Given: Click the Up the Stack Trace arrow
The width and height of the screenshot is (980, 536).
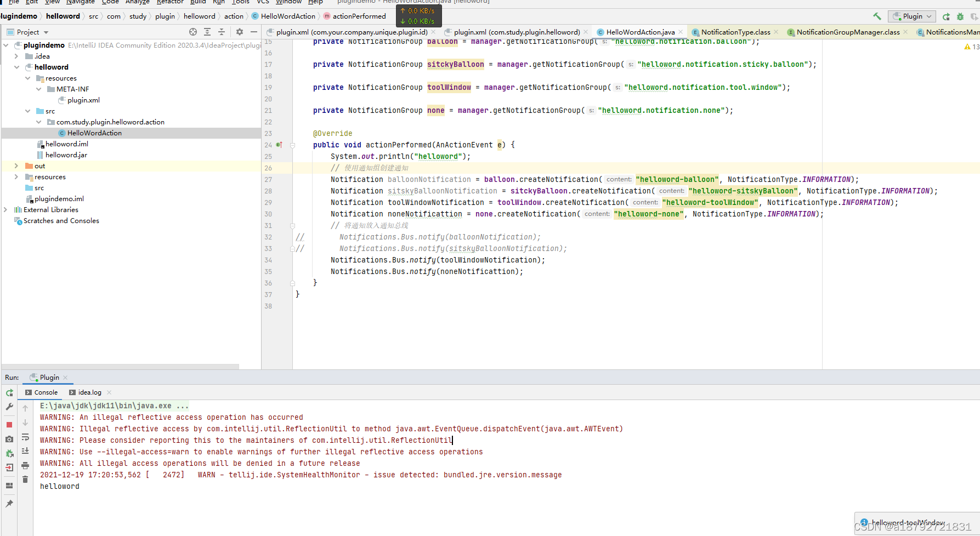Looking at the screenshot, I should [25, 408].
